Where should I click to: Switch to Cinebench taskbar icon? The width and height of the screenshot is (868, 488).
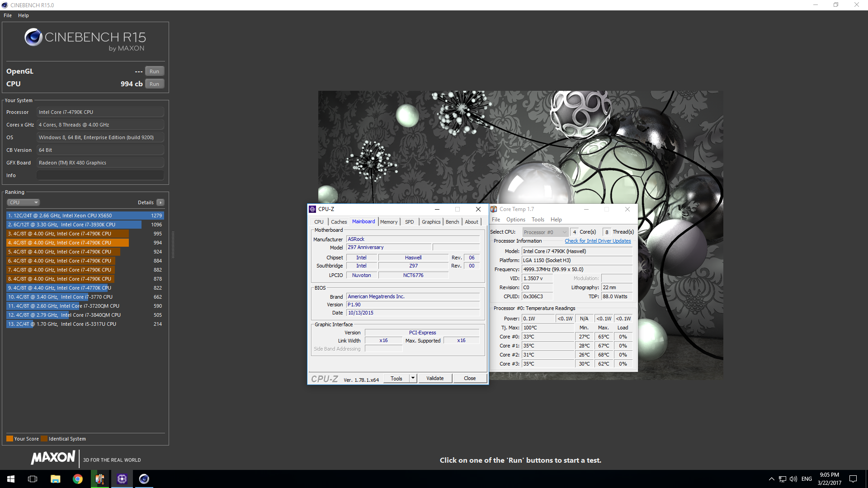pyautogui.click(x=144, y=479)
